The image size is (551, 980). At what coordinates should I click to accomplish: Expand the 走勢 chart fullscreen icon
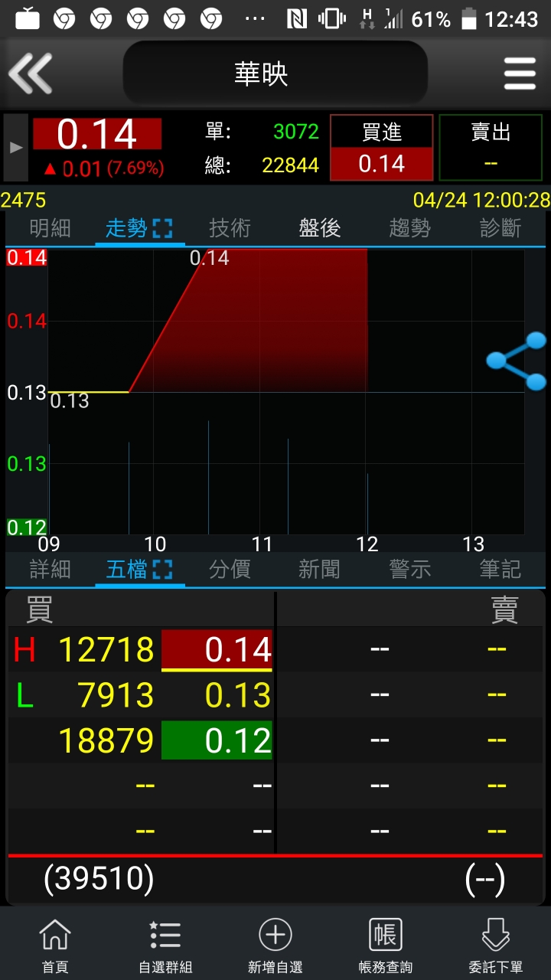tap(163, 228)
